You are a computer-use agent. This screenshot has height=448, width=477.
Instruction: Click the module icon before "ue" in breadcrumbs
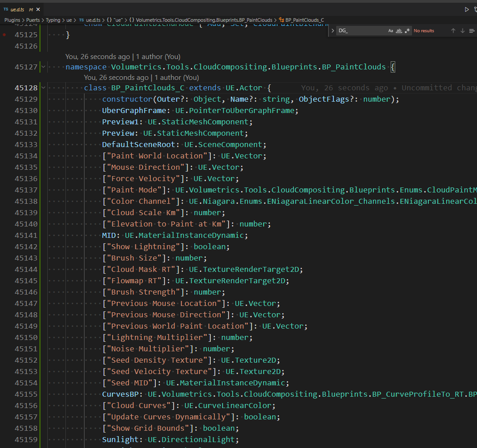pos(109,20)
